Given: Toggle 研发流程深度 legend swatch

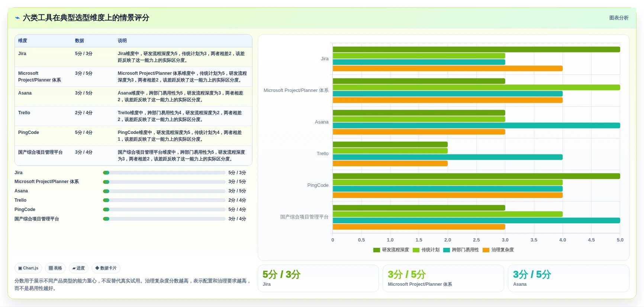Looking at the screenshot, I should coord(377,250).
